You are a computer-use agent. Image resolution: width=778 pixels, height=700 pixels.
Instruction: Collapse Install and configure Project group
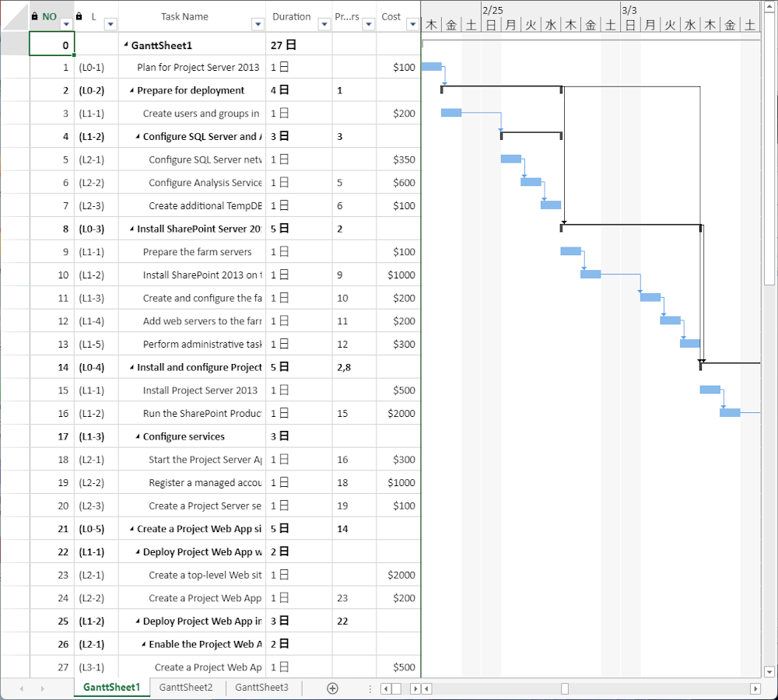click(132, 367)
